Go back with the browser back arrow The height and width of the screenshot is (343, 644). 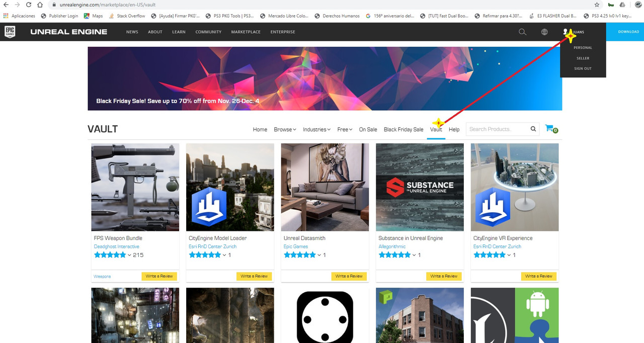(6, 5)
